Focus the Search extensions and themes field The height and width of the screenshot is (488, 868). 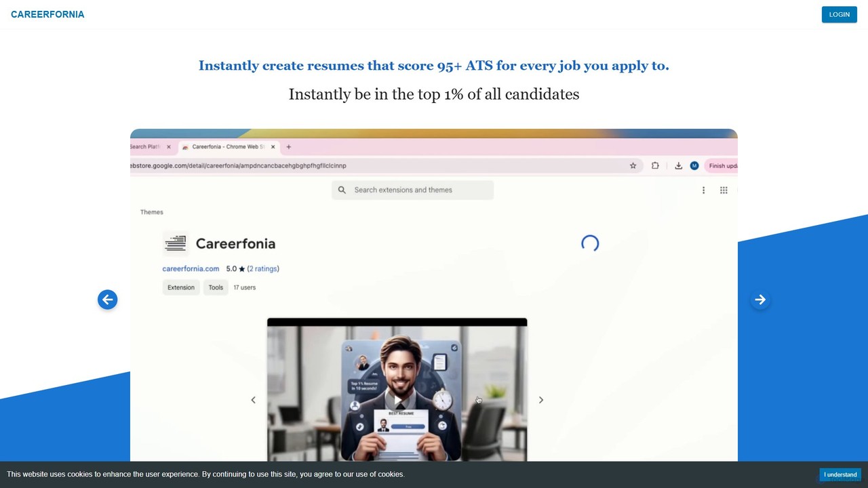(x=412, y=190)
